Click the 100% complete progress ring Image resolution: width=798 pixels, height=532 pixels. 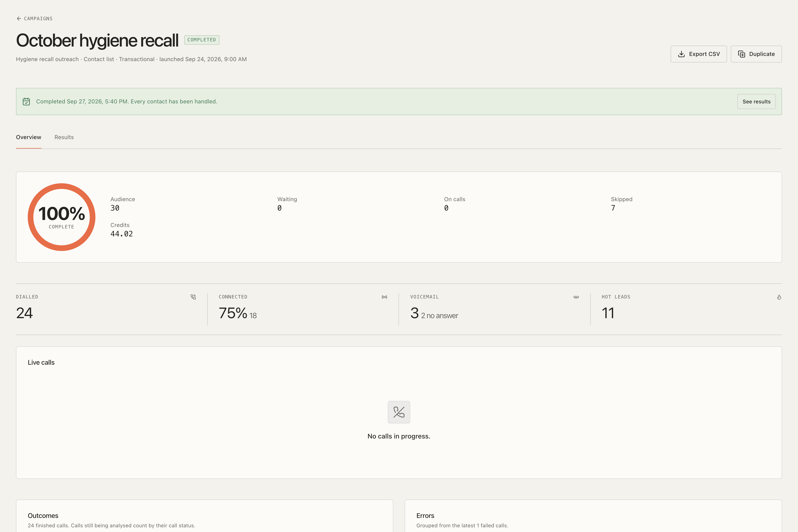(x=61, y=217)
